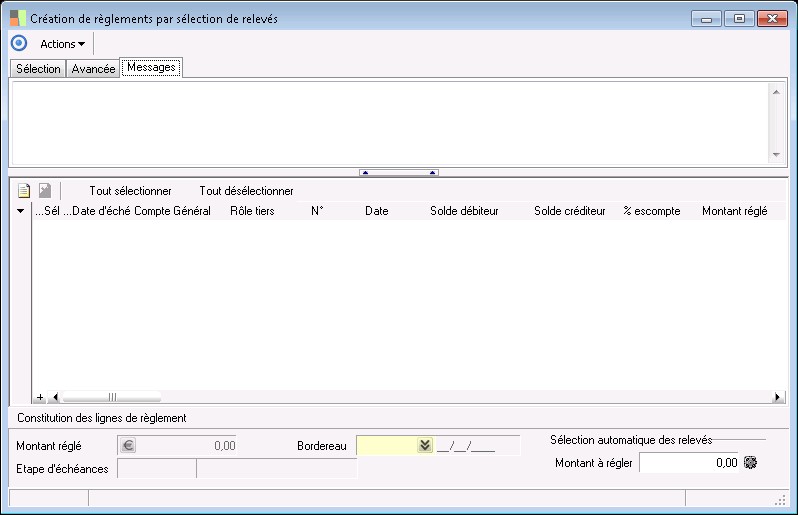Maximize the window

click(739, 19)
